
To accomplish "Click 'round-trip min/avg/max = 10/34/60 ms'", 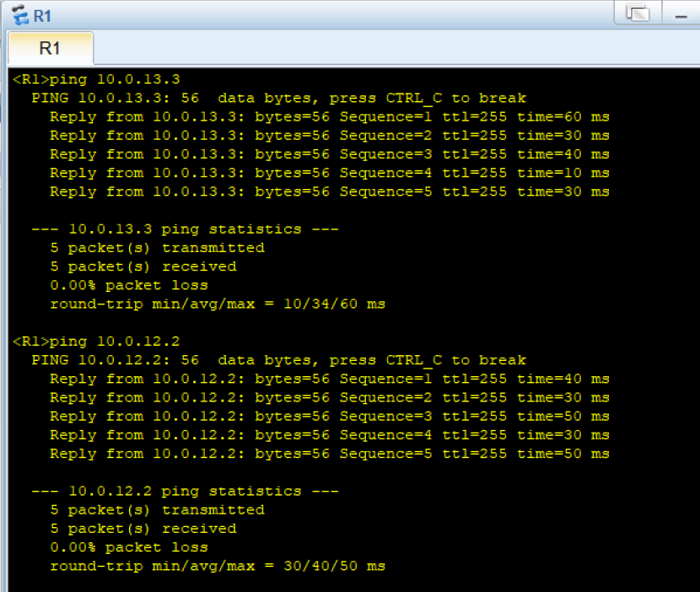I will click(x=218, y=304).
